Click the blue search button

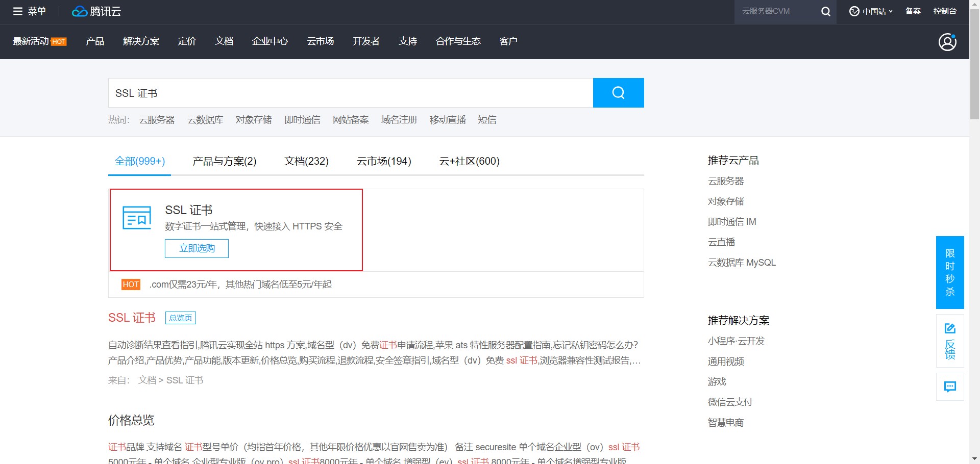coord(618,93)
